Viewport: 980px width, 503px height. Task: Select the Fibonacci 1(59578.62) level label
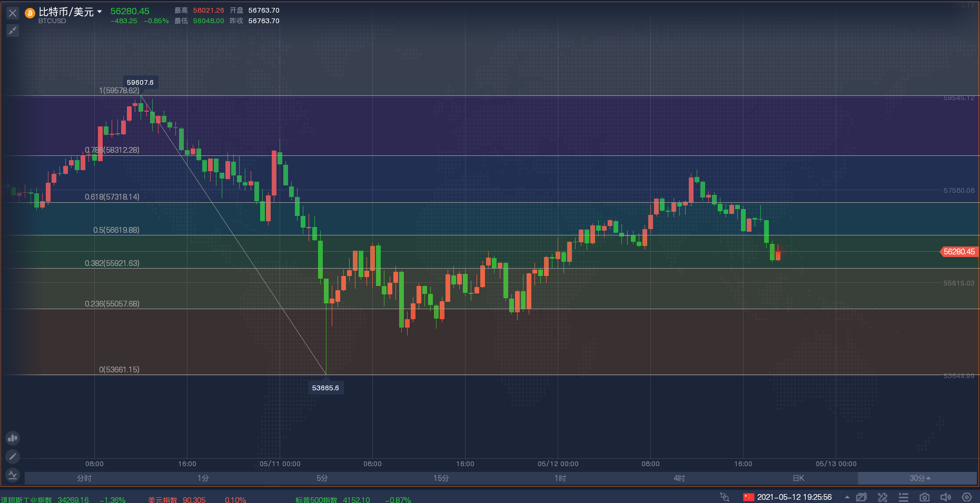(120, 91)
